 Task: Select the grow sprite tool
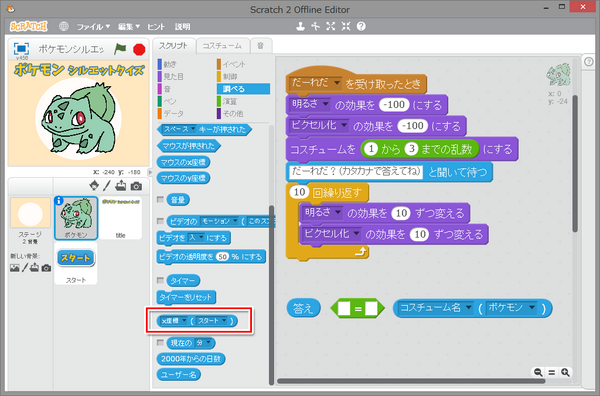tap(331, 26)
